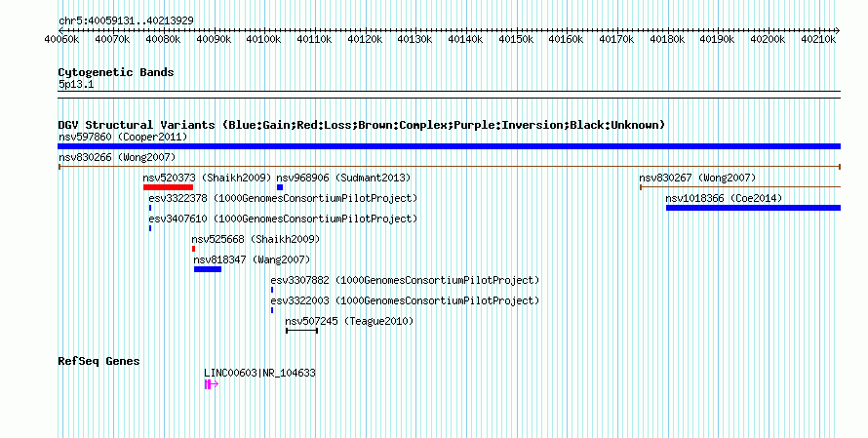Open nsv1018366 (Coe2014) label
The image size is (868, 438).
tap(724, 198)
